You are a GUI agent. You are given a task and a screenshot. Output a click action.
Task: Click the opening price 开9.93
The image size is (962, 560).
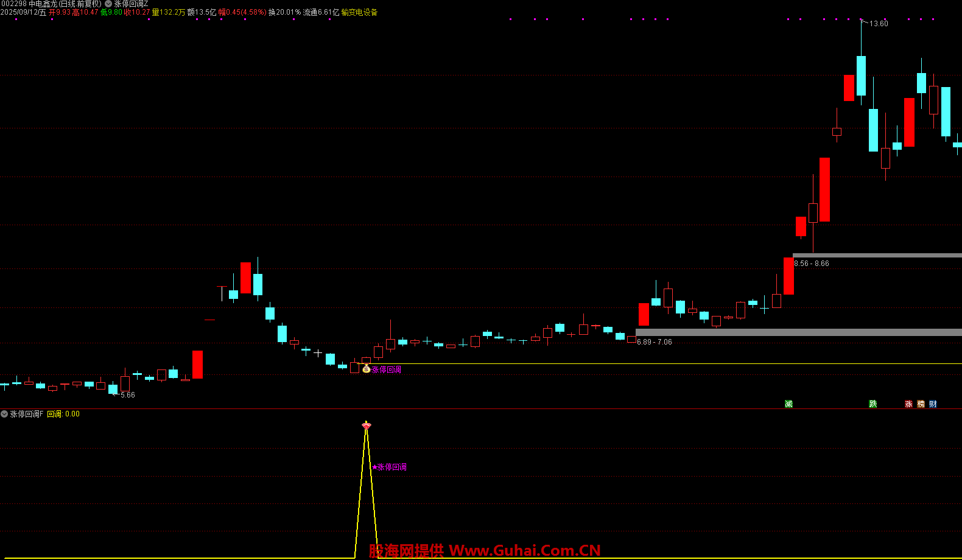60,12
